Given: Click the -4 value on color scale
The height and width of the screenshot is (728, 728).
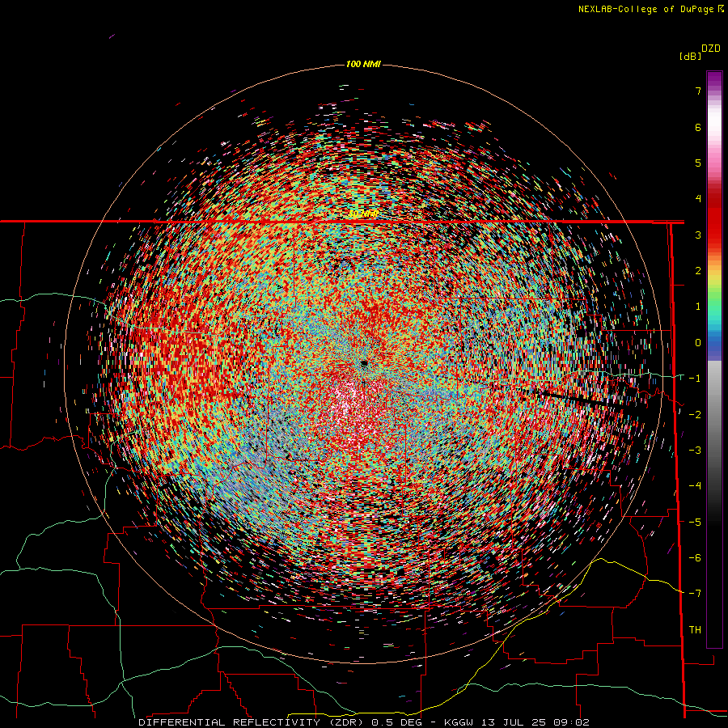Looking at the screenshot, I should [x=695, y=486].
